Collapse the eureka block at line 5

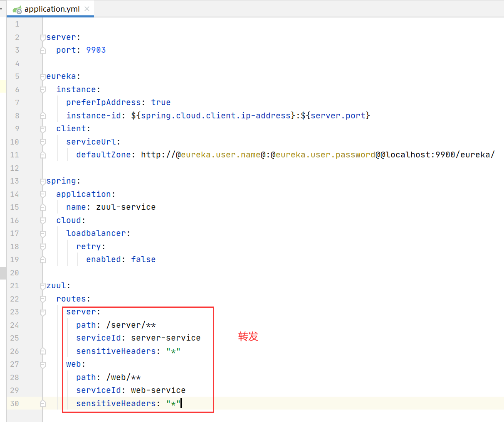tap(43, 76)
